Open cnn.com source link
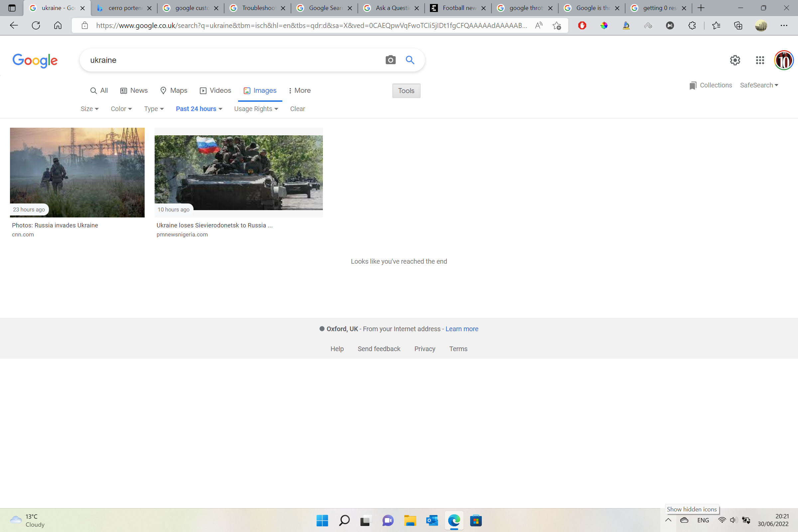798x532 pixels. pyautogui.click(x=23, y=234)
